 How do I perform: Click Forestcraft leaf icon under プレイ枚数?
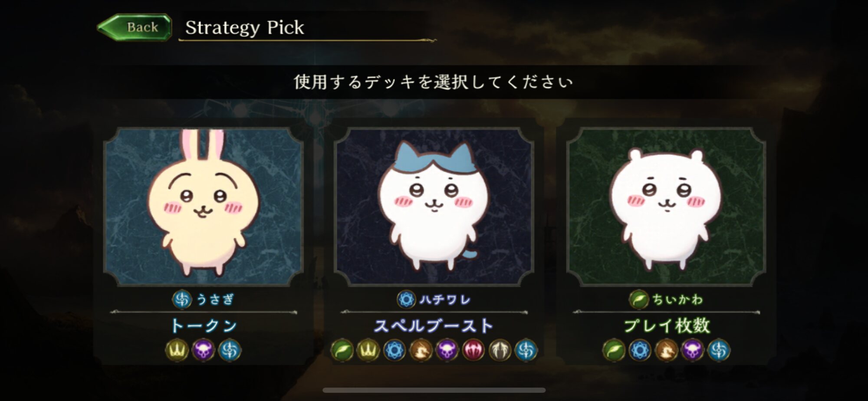coord(614,350)
